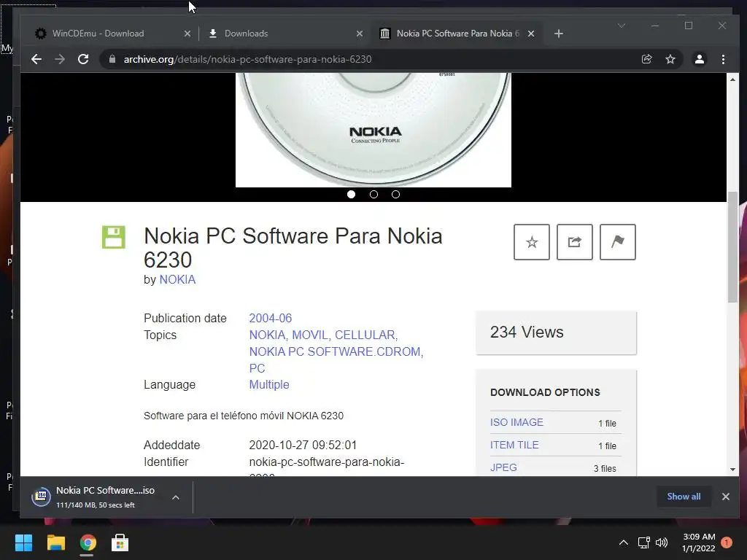Image resolution: width=747 pixels, height=560 pixels.
Task: Open File Explorer from taskbar
Action: pyautogui.click(x=55, y=542)
